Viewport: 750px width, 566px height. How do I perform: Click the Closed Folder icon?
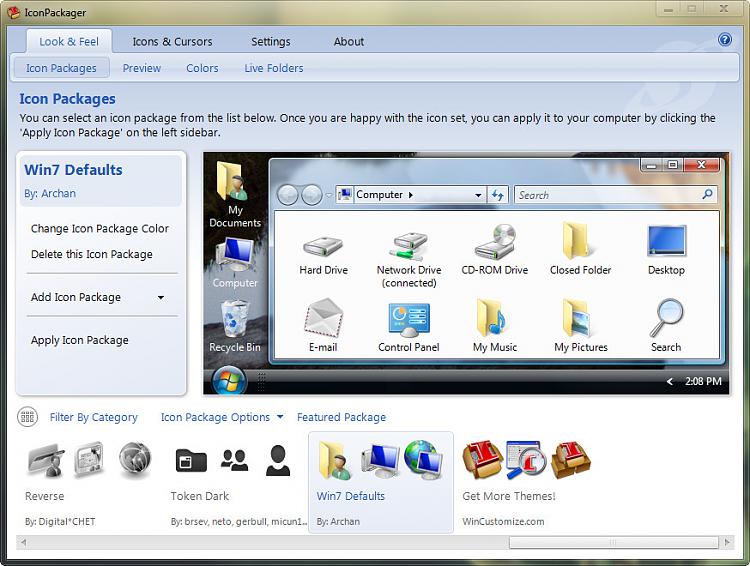[x=577, y=242]
